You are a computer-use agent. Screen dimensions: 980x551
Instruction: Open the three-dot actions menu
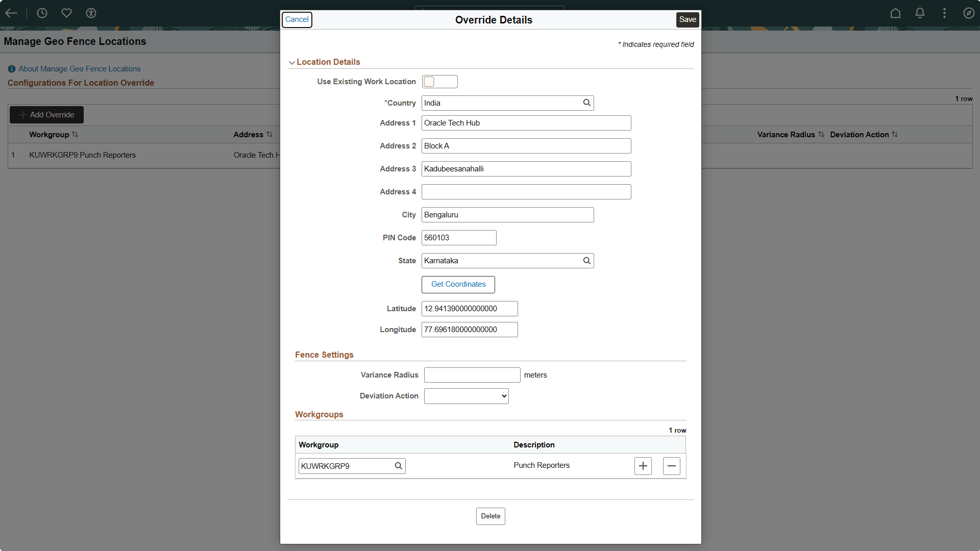tap(944, 13)
